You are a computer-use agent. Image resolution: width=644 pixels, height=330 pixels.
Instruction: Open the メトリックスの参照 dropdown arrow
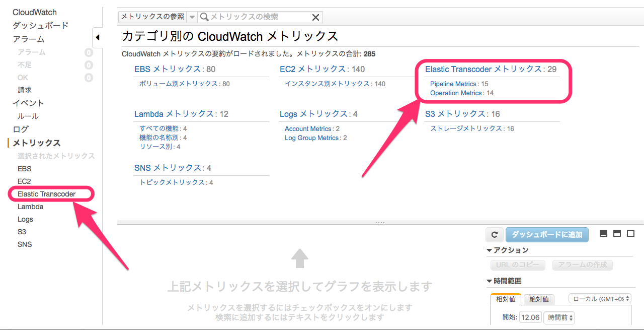(x=192, y=17)
